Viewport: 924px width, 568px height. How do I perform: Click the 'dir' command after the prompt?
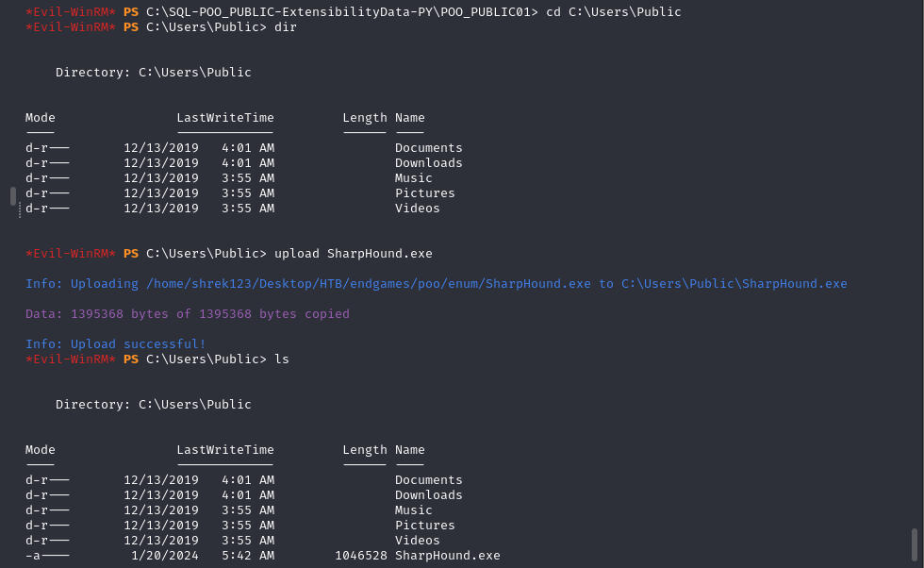click(x=285, y=26)
